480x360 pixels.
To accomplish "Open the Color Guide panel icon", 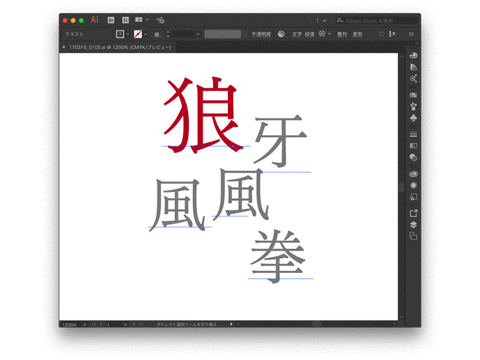I will [413, 67].
